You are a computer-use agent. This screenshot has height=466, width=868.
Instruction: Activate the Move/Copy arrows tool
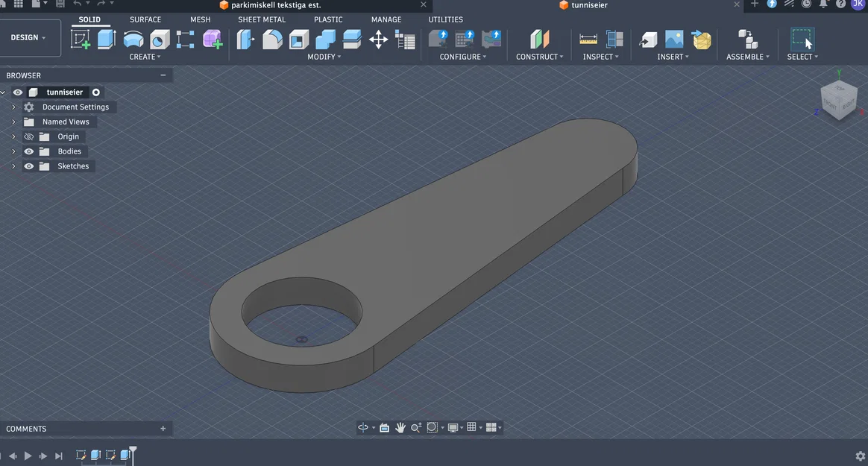click(379, 40)
